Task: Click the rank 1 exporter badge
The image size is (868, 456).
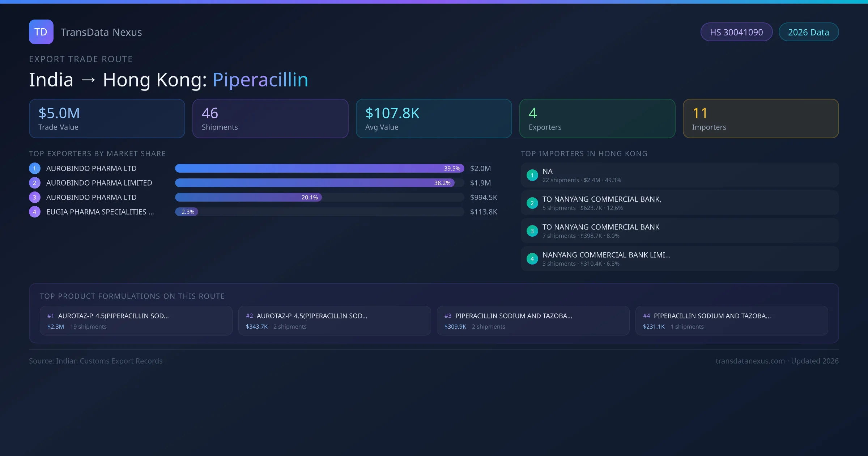Action: tap(34, 168)
